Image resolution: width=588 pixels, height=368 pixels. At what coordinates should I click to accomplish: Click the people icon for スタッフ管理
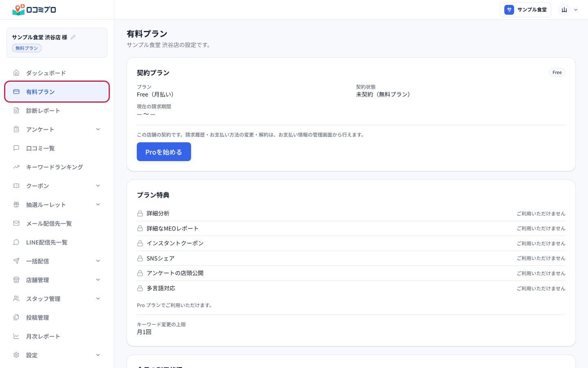pos(16,298)
